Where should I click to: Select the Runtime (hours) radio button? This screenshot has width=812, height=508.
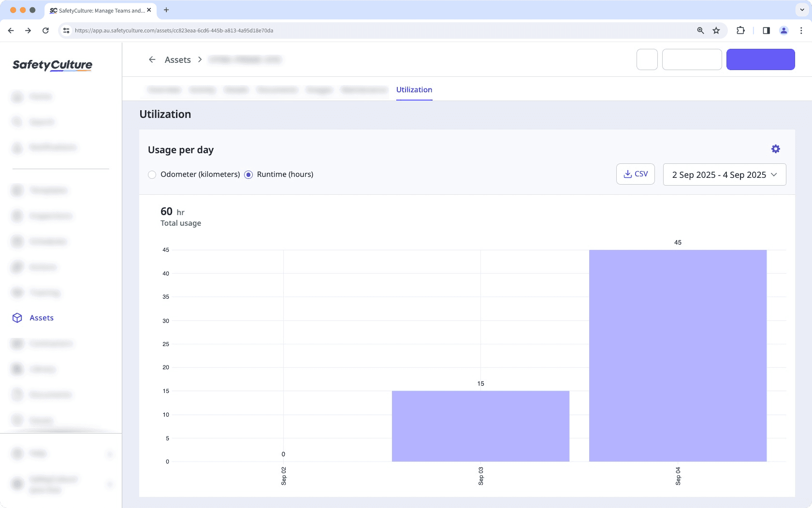pyautogui.click(x=248, y=174)
